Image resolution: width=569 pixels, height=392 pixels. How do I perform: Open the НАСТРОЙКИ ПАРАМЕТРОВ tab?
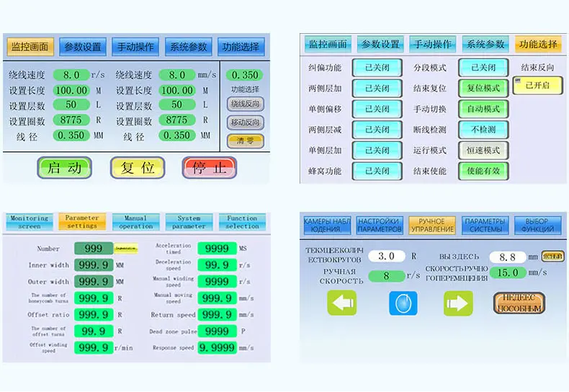(x=380, y=226)
